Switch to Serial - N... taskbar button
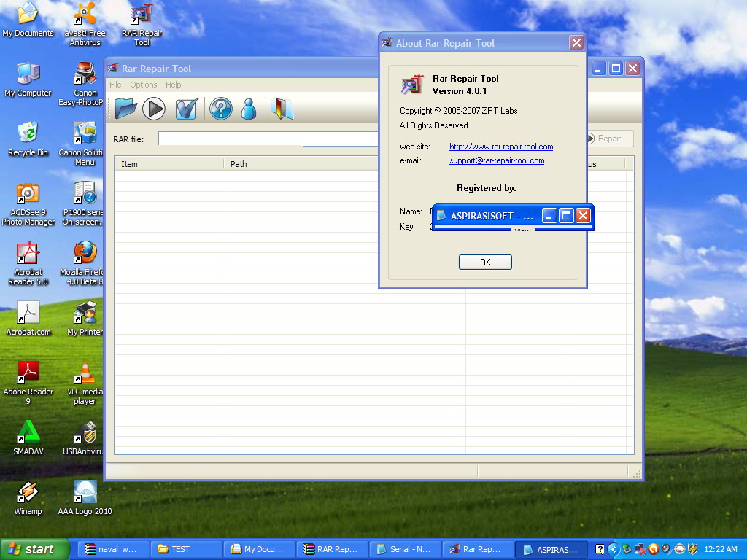 (x=404, y=549)
